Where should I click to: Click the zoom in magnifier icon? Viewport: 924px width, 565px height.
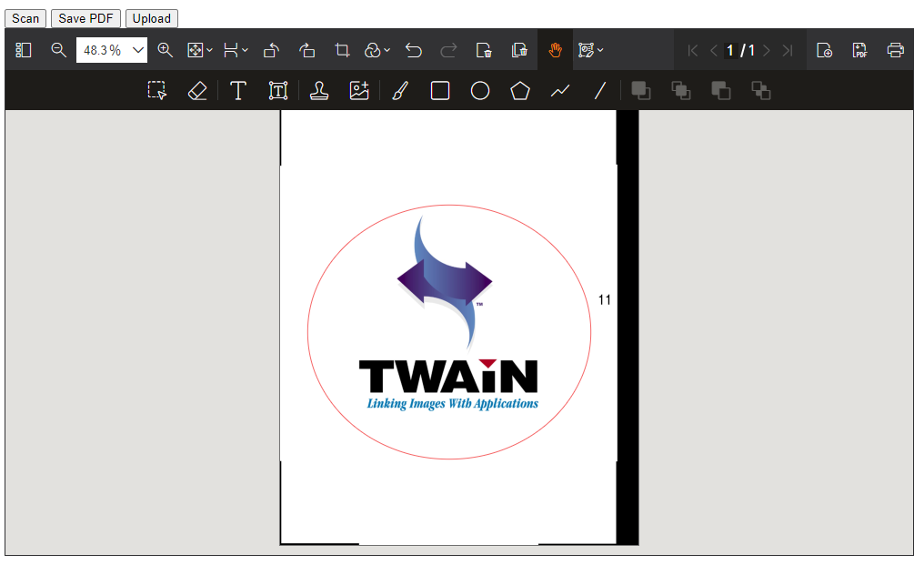point(166,50)
